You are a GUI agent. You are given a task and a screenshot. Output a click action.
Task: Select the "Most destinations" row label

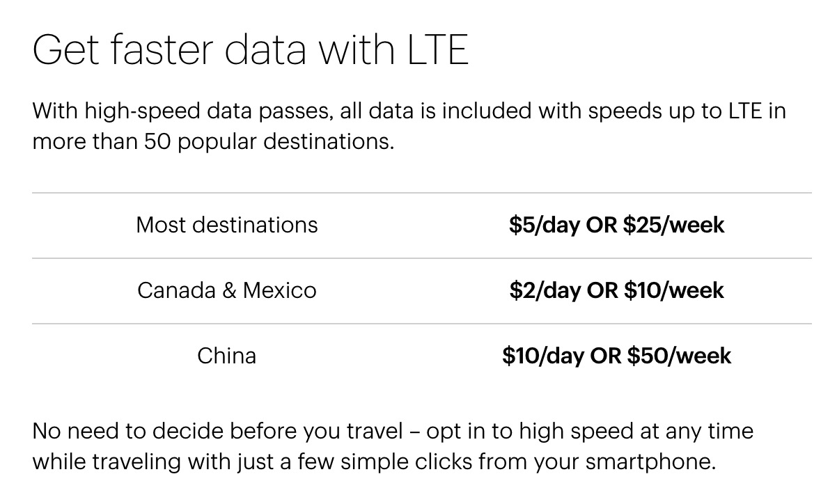coord(227,225)
